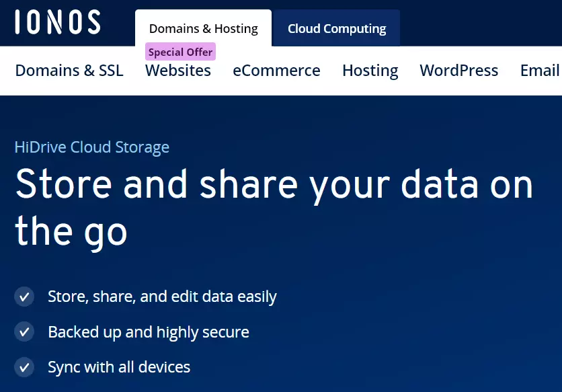Image resolution: width=562 pixels, height=392 pixels.
Task: Open the eCommerce navigation item
Action: tap(276, 70)
